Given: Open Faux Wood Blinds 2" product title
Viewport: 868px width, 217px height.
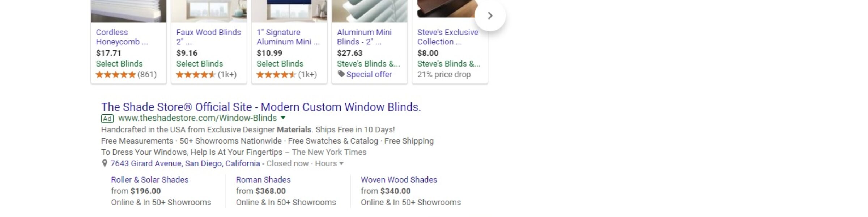Looking at the screenshot, I should (209, 37).
